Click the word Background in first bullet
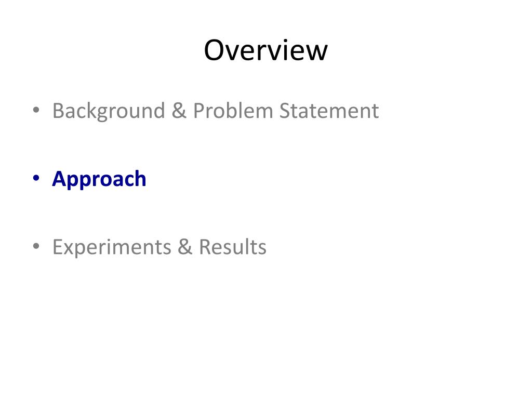The width and height of the screenshot is (532, 399). pos(109,111)
